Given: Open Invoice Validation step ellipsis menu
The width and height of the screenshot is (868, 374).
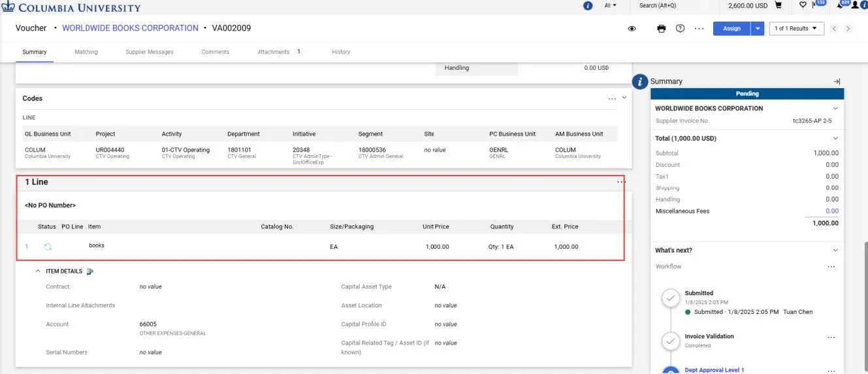Looking at the screenshot, I should coord(831,337).
